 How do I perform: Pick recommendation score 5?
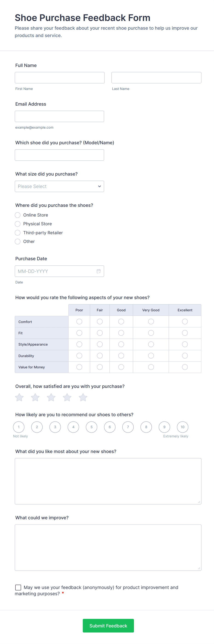92,427
